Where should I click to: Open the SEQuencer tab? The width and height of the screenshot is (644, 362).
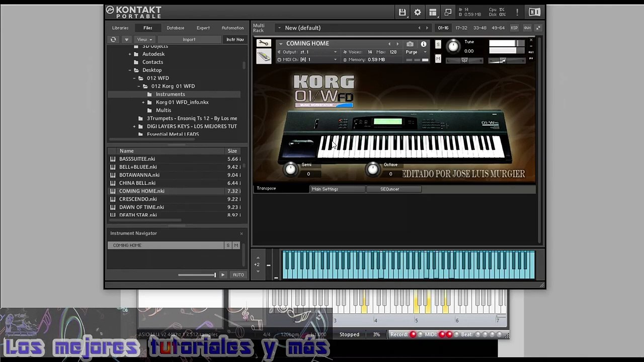[394, 189]
